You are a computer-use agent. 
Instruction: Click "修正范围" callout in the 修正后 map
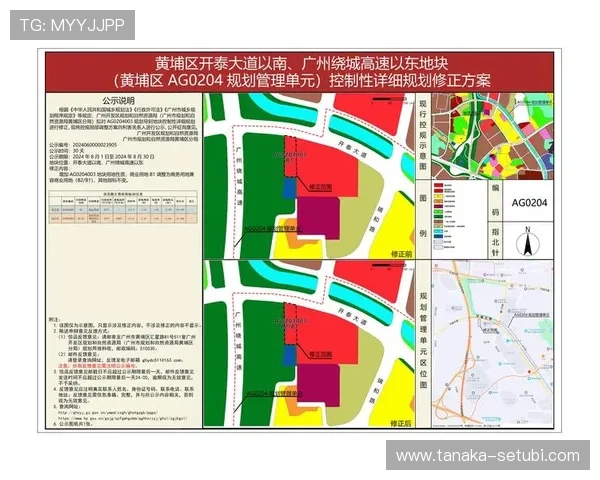[320, 354]
